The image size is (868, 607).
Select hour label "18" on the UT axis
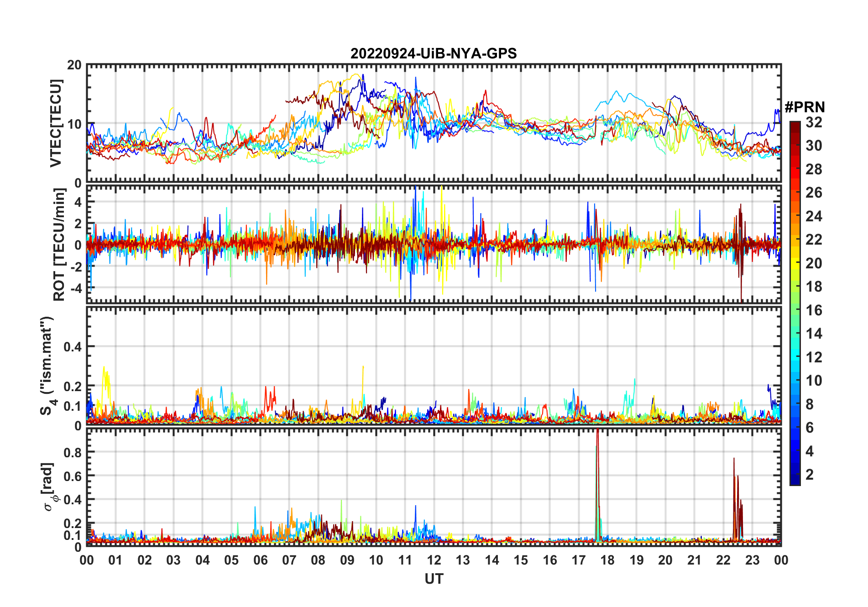click(607, 560)
